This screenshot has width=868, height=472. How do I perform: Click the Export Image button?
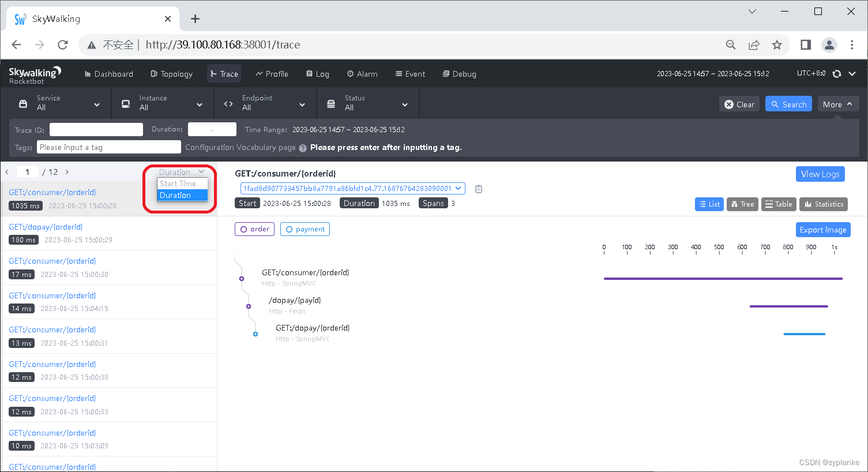click(823, 229)
